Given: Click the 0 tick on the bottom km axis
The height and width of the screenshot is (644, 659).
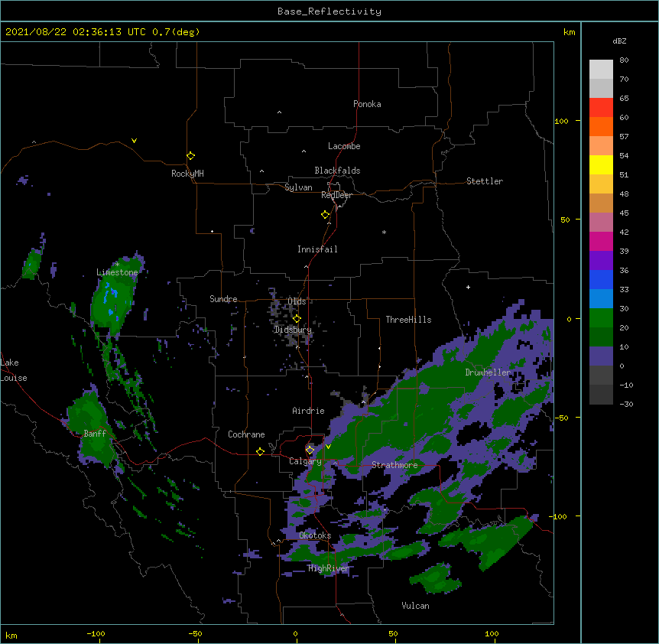Looking at the screenshot, I should point(295,633).
